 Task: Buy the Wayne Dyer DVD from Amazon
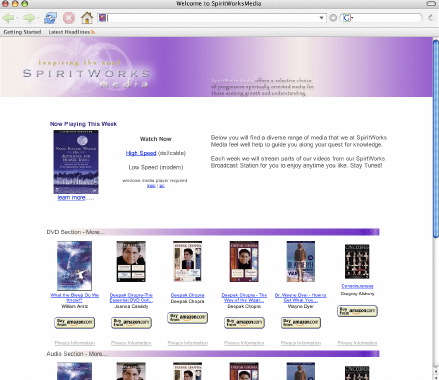pos(301,323)
